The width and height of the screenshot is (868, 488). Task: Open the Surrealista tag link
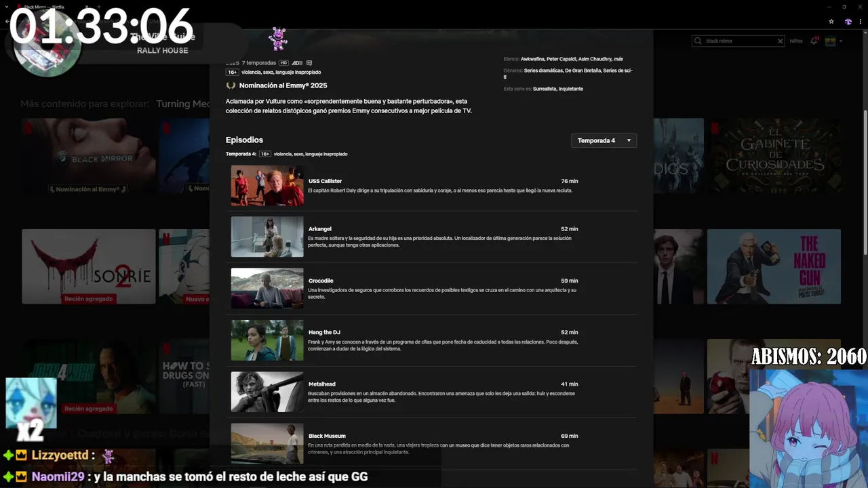point(545,89)
